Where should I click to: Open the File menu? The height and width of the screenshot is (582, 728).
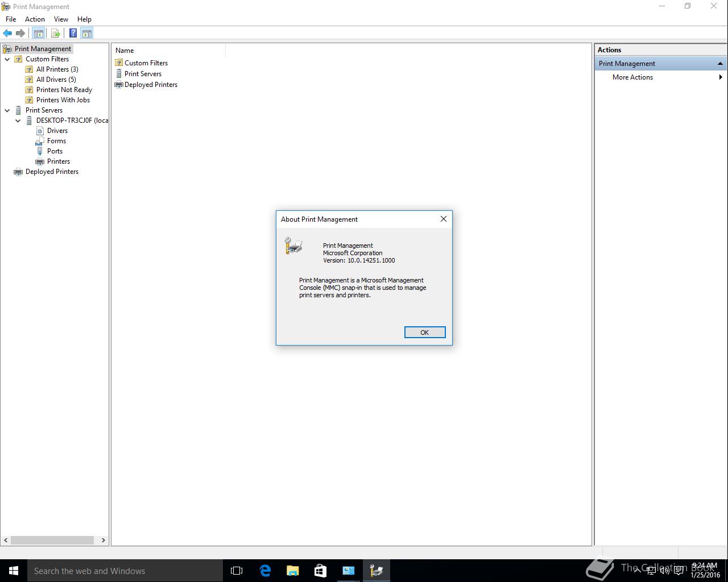tap(11, 19)
